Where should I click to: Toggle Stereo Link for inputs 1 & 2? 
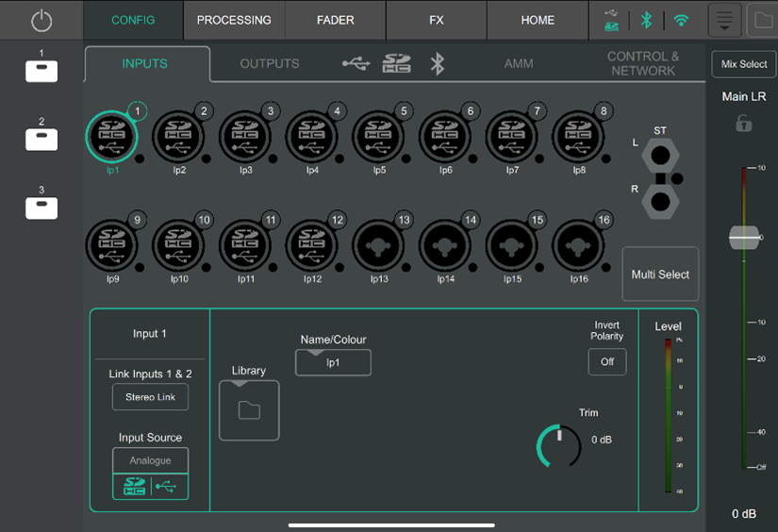coord(150,397)
